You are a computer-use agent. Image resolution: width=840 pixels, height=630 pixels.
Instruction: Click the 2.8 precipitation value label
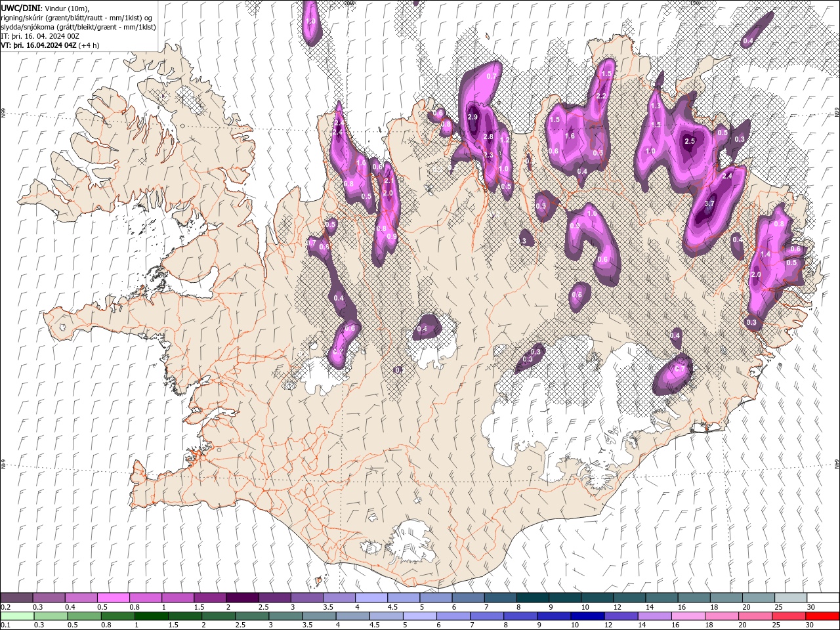click(488, 136)
